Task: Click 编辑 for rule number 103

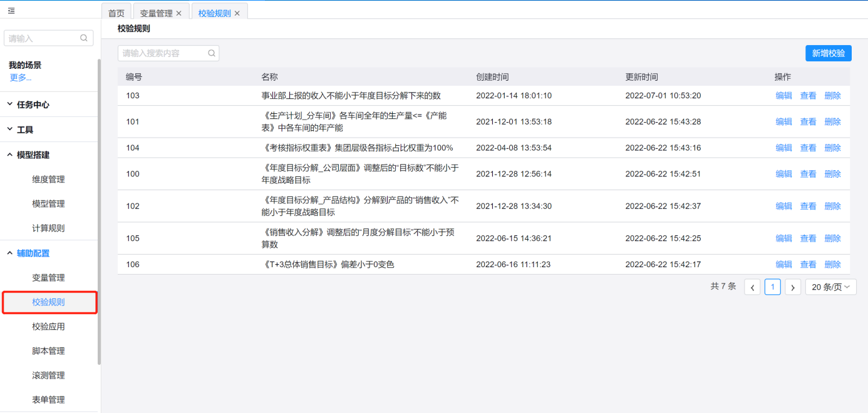Action: [783, 96]
